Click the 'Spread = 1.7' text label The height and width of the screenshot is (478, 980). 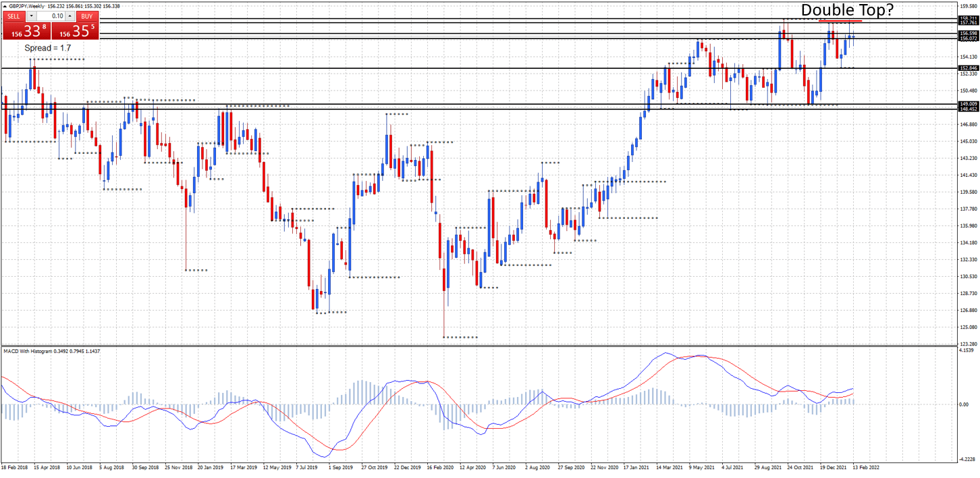tap(47, 49)
